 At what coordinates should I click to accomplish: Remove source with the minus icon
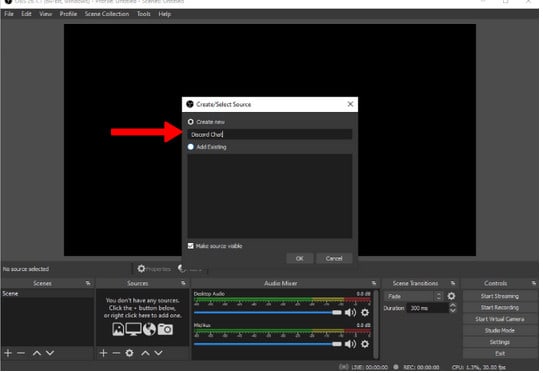116,354
